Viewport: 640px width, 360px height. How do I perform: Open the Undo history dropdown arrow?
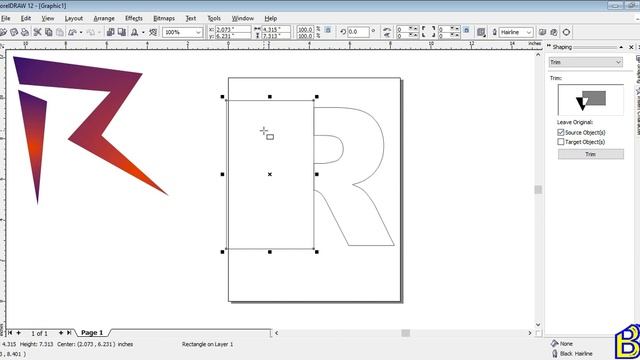point(81,32)
